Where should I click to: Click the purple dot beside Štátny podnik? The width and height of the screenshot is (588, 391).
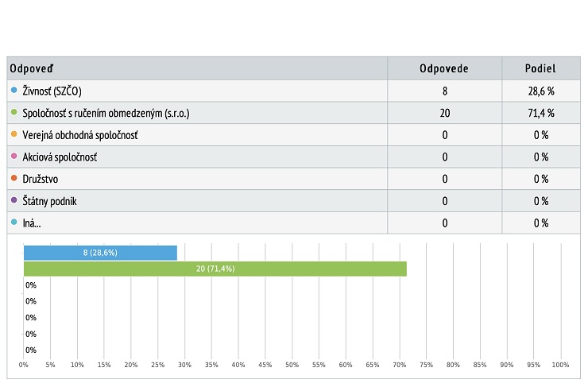coord(14,200)
